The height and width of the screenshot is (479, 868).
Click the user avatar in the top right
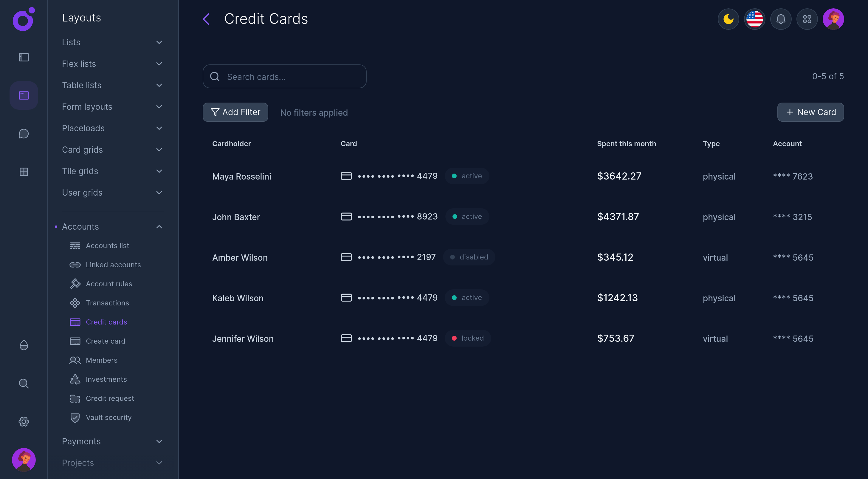[833, 19]
